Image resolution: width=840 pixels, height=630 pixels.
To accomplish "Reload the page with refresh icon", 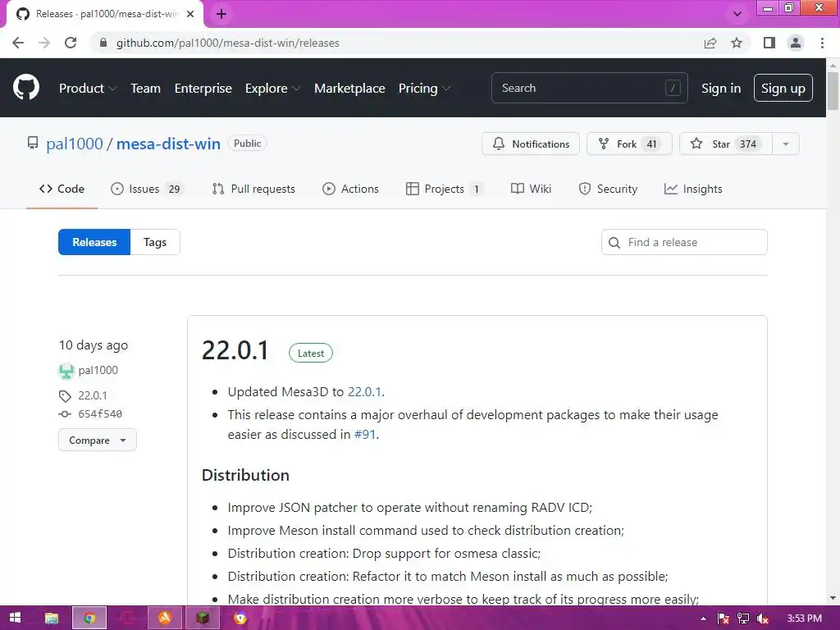I will 71,43.
